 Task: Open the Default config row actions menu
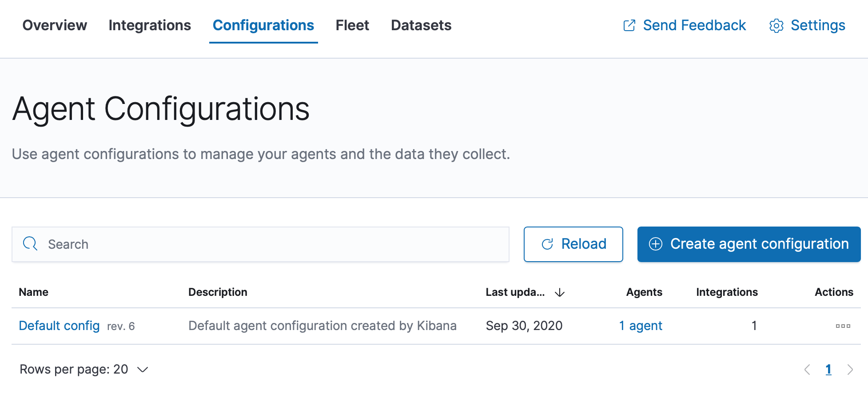point(843,326)
